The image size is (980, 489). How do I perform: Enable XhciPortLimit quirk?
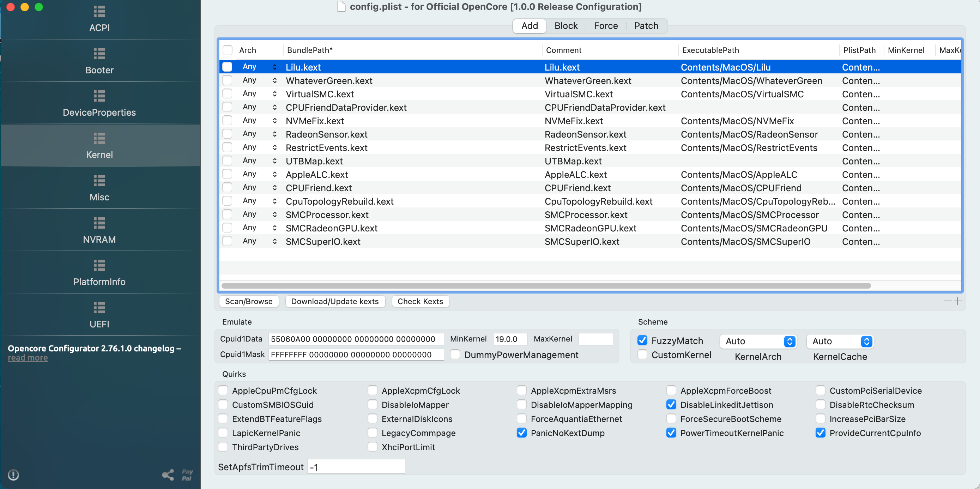[373, 447]
